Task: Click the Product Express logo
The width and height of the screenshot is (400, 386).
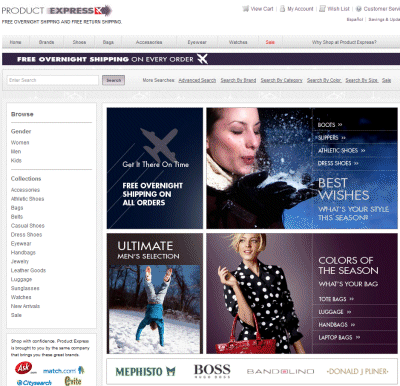Action: 56,11
